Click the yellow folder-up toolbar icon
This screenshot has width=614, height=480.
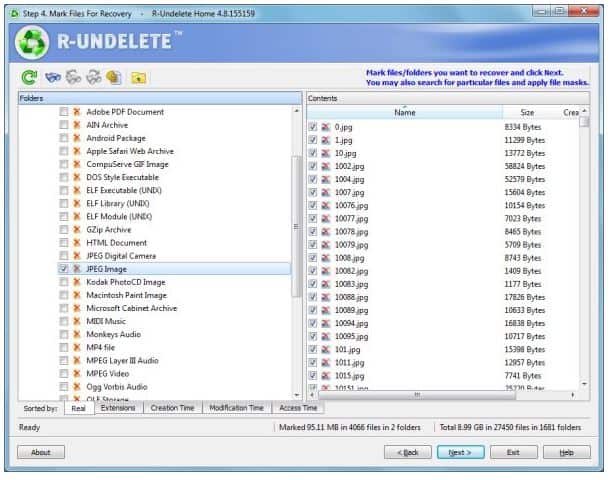pos(139,78)
